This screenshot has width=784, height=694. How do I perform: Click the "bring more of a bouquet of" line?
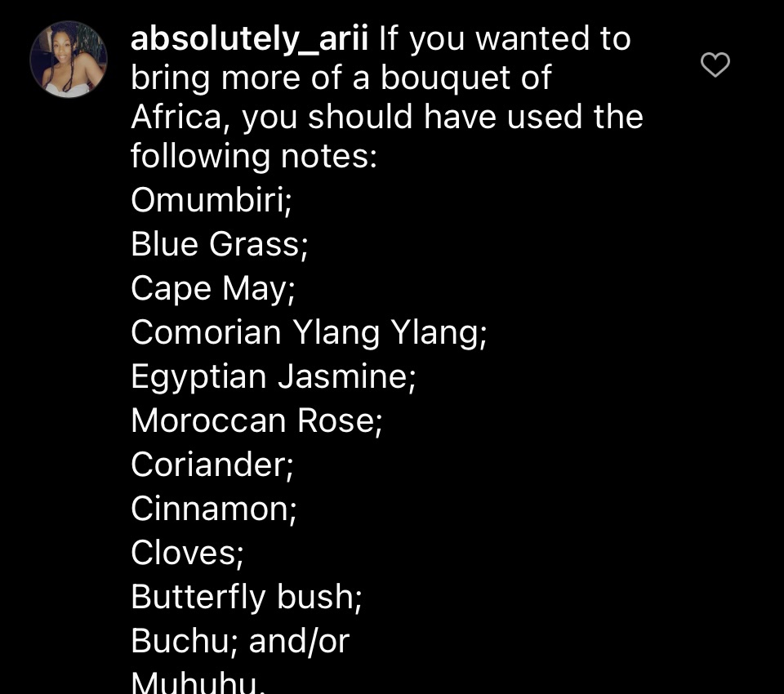pos(341,78)
